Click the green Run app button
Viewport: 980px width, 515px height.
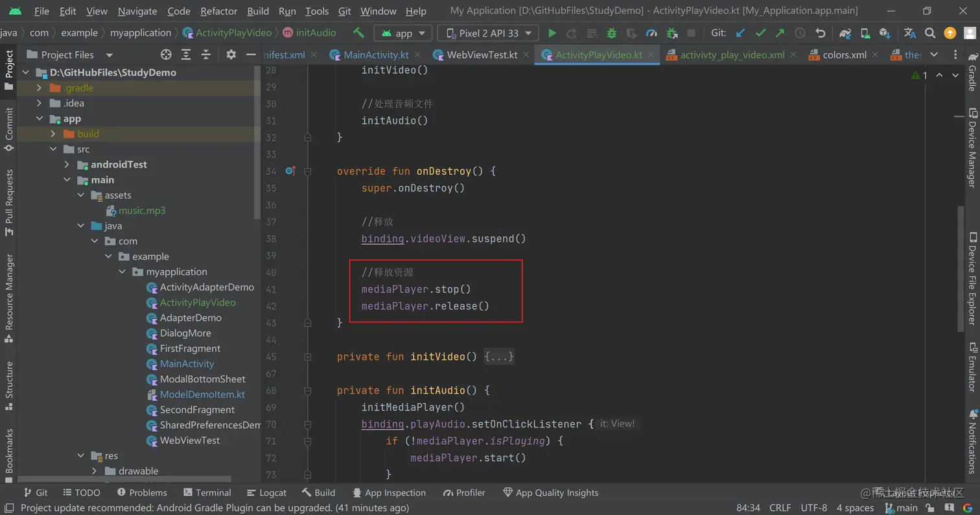(x=552, y=33)
